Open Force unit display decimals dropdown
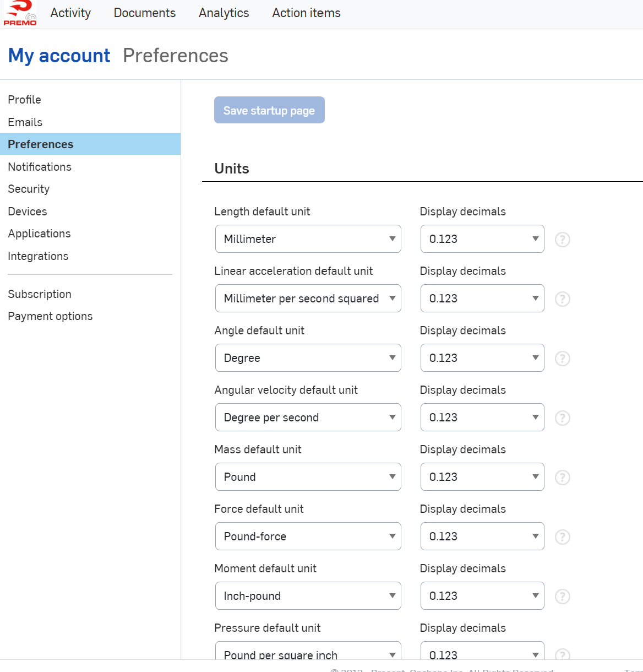643x672 pixels. (x=482, y=536)
